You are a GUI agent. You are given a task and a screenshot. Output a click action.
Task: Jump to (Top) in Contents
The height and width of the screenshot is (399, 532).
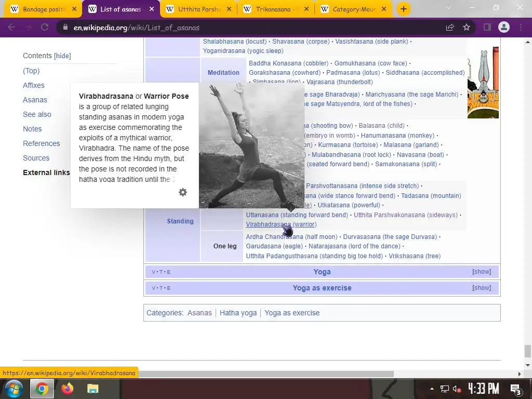[x=31, y=71]
